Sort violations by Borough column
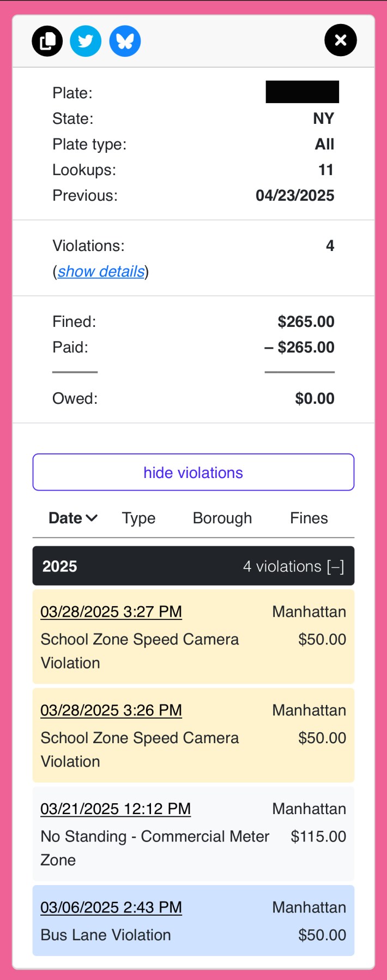Image resolution: width=387 pixels, height=980 pixels. pyautogui.click(x=222, y=518)
